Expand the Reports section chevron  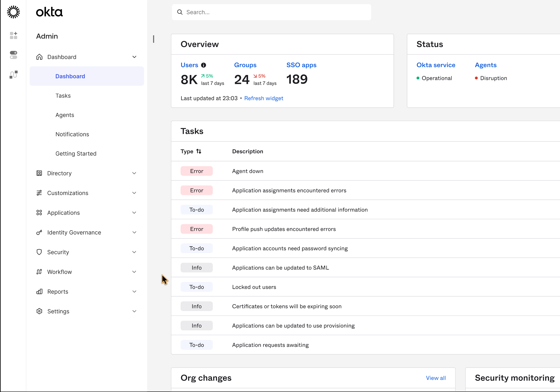[x=134, y=292]
